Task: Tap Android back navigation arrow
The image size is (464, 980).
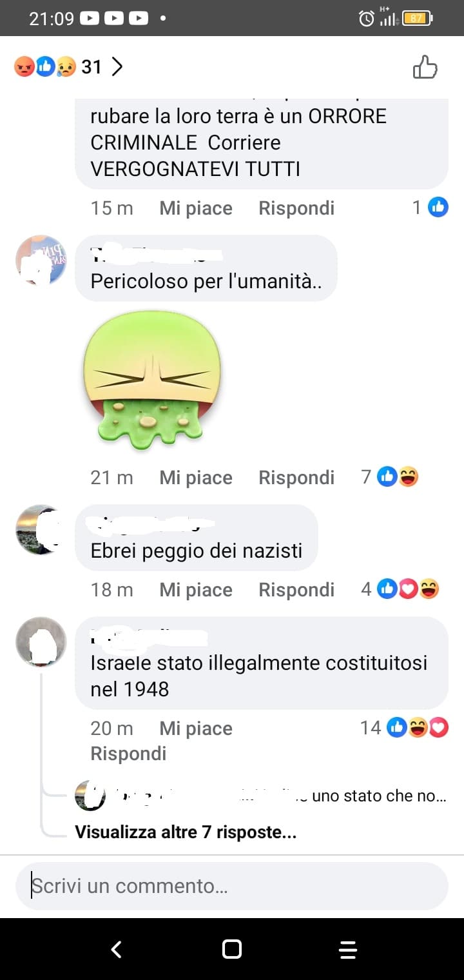Action: click(117, 949)
